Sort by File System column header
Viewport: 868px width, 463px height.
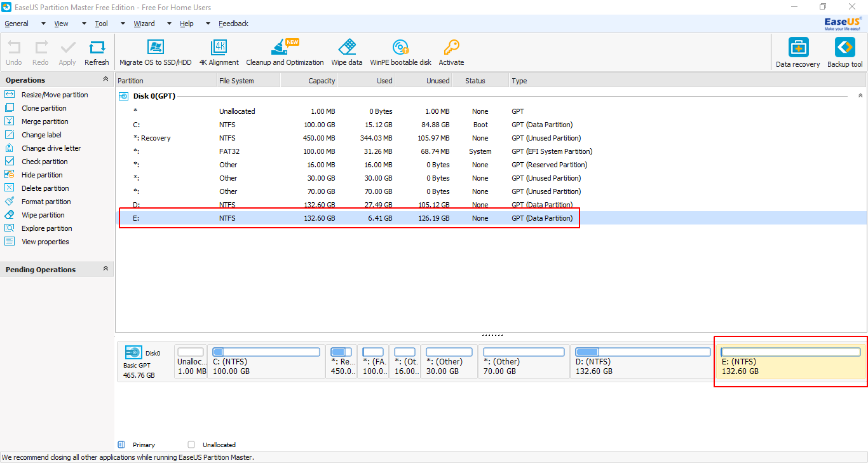coord(248,81)
